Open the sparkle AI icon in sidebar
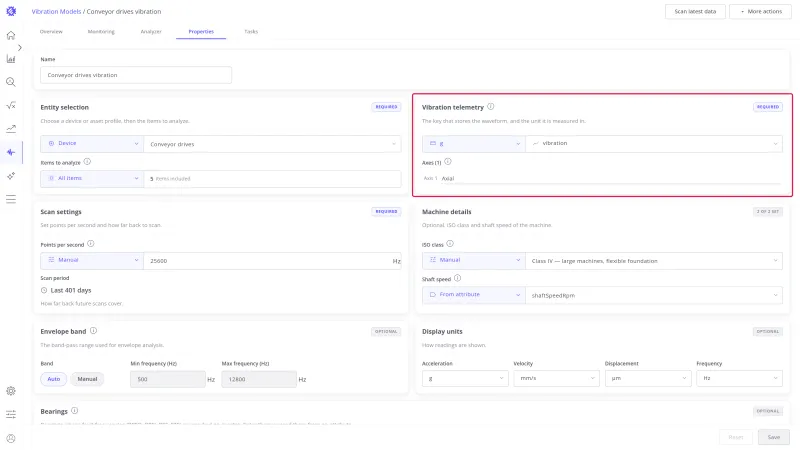Viewport: 800px width, 450px height. (11, 176)
